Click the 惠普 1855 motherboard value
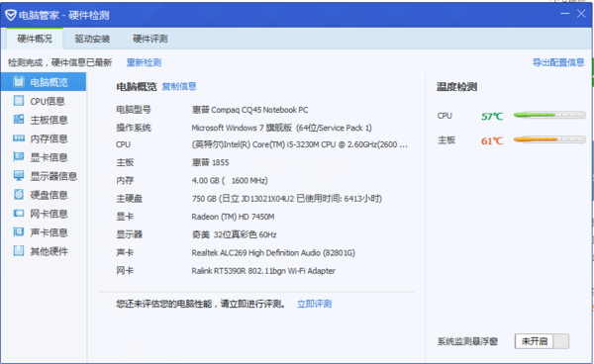 coord(210,162)
